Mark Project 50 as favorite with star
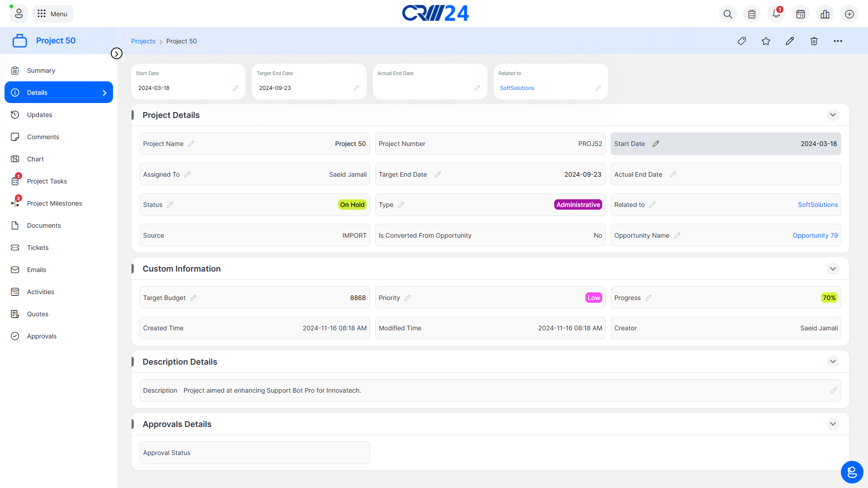868x488 pixels. (x=766, y=41)
